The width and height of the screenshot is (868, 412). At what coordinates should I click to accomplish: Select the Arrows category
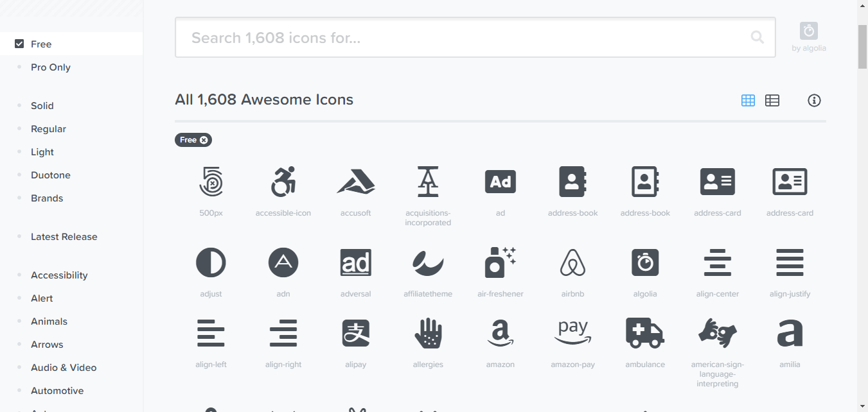pos(47,345)
